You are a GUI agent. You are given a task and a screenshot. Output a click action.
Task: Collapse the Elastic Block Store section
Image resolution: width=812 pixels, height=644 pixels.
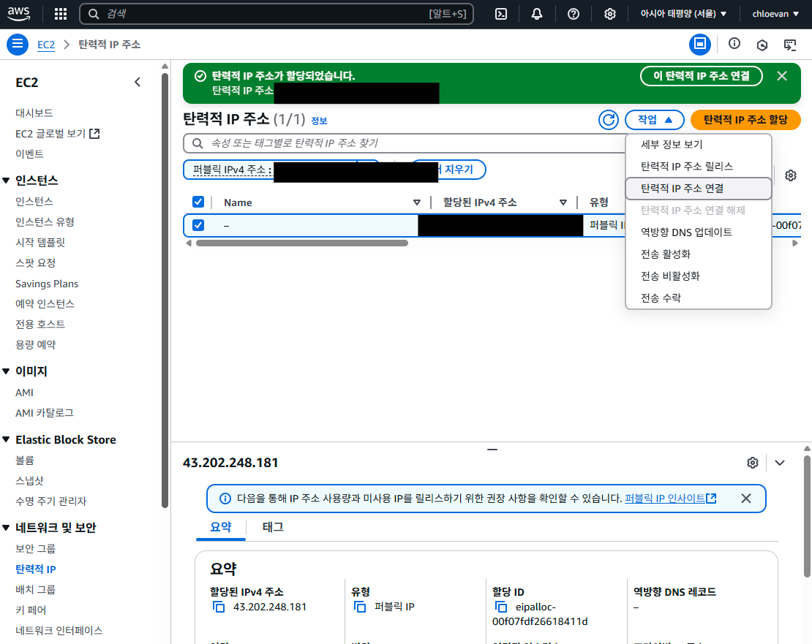pyautogui.click(x=6, y=439)
